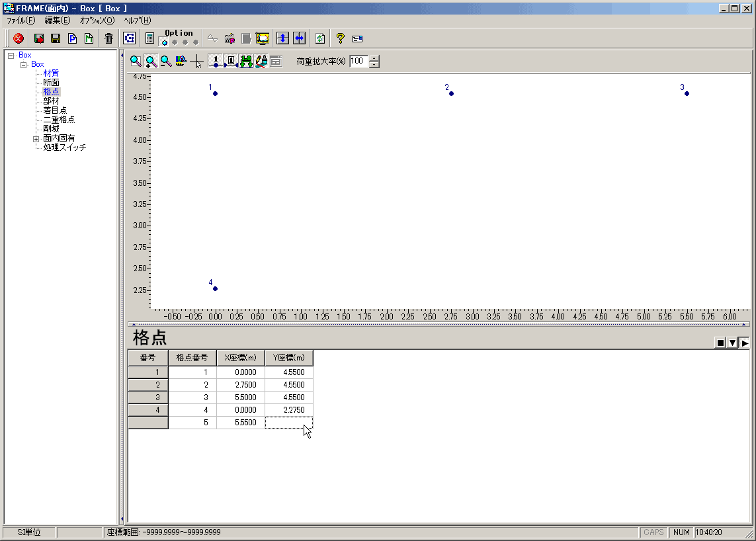Select 着目点 in the tree
756x541 pixels.
(x=55, y=110)
